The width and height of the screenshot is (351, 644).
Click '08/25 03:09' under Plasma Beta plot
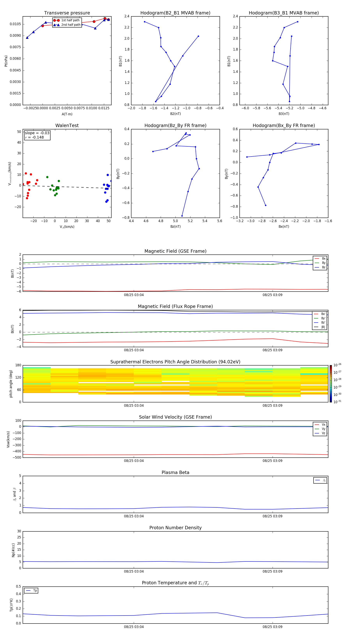point(273,516)
